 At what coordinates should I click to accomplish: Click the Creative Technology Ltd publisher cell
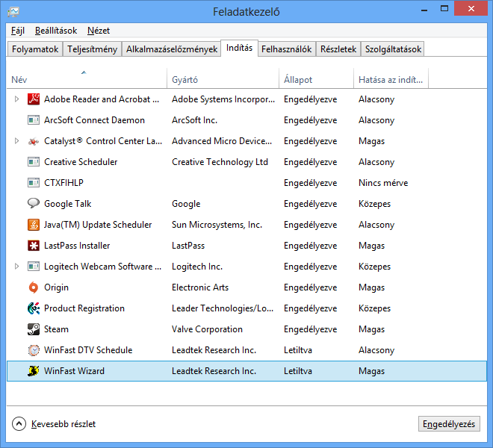220,162
